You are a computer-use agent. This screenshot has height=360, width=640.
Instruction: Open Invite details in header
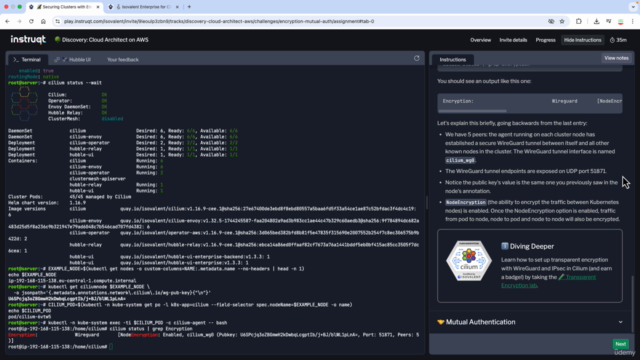tap(513, 40)
